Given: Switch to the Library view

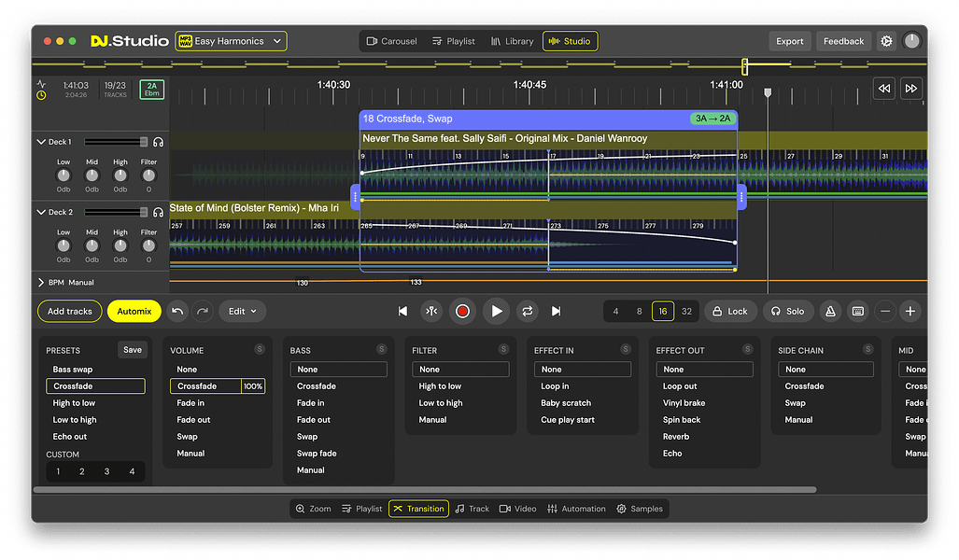Looking at the screenshot, I should 512,41.
